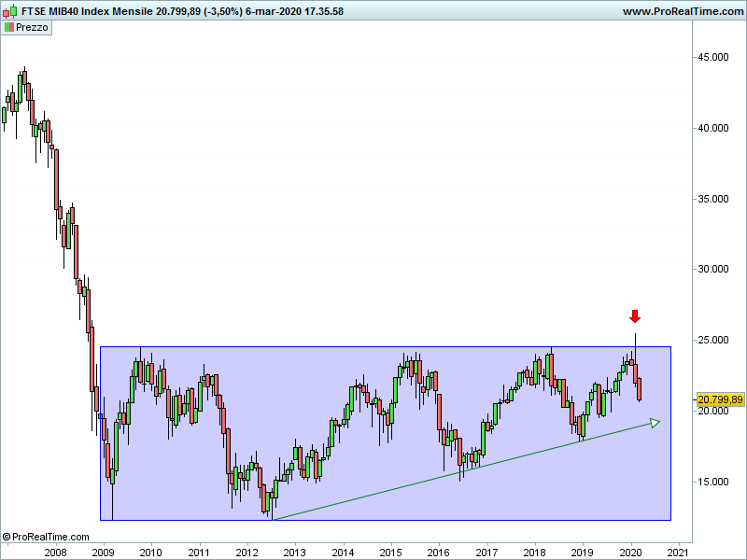Click the 40.000 price axis label
The height and width of the screenshot is (560, 747).
coord(713,128)
